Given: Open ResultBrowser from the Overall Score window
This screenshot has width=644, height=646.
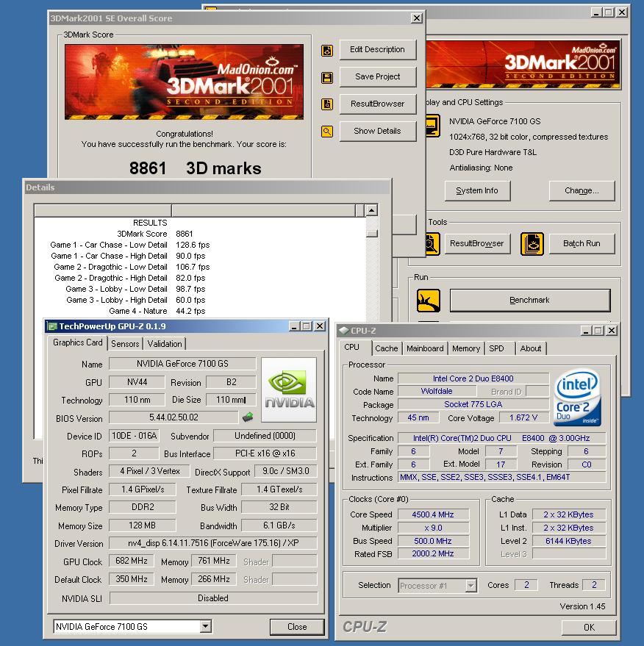Looking at the screenshot, I should tap(377, 104).
